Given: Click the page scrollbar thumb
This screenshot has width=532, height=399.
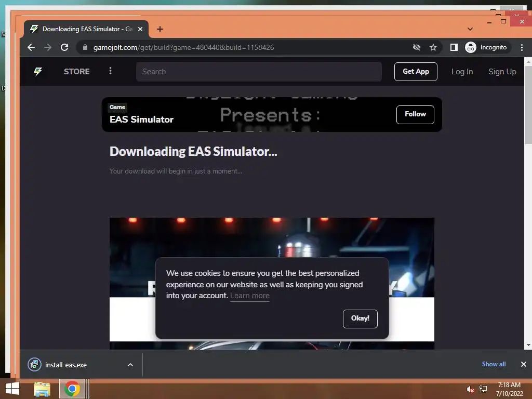Looking at the screenshot, I should click(x=528, y=105).
